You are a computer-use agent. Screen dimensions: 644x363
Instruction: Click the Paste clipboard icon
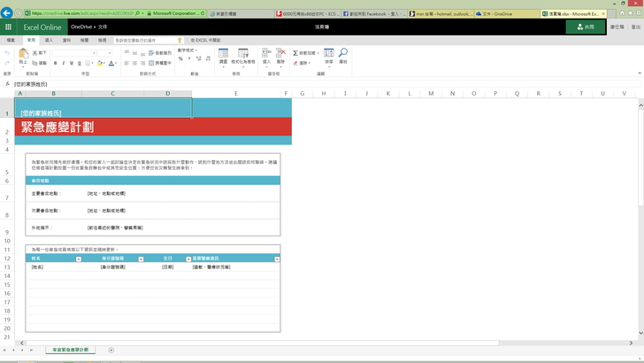23,53
